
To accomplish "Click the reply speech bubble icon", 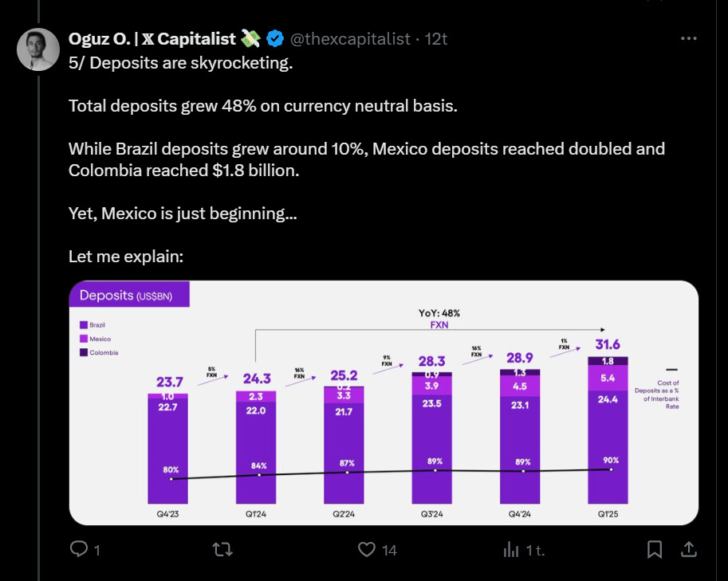I will [x=79, y=549].
